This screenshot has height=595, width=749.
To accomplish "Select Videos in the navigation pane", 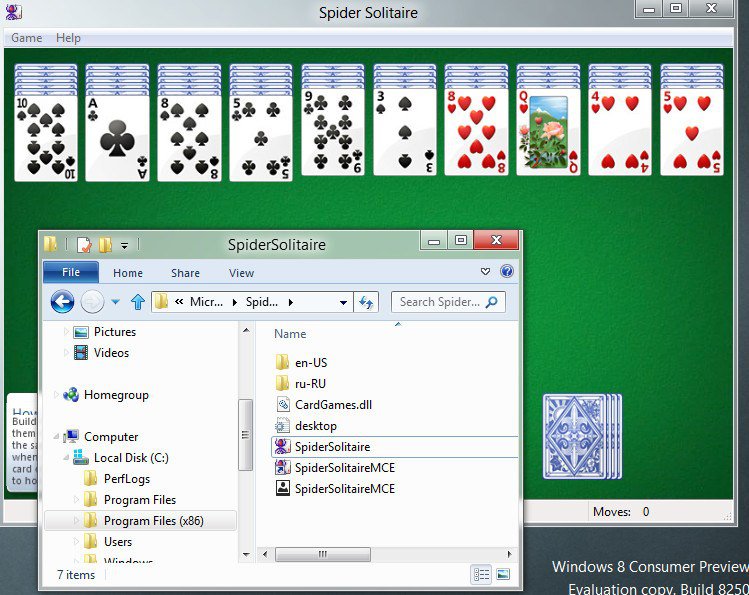I will click(x=111, y=353).
